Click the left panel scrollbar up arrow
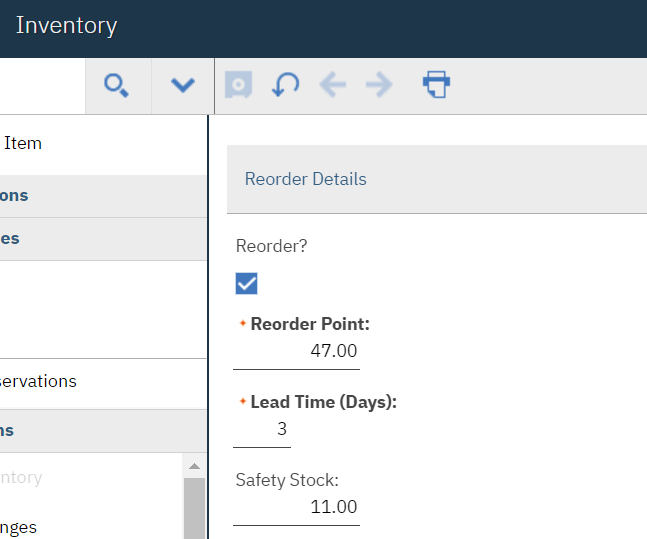 coord(194,466)
